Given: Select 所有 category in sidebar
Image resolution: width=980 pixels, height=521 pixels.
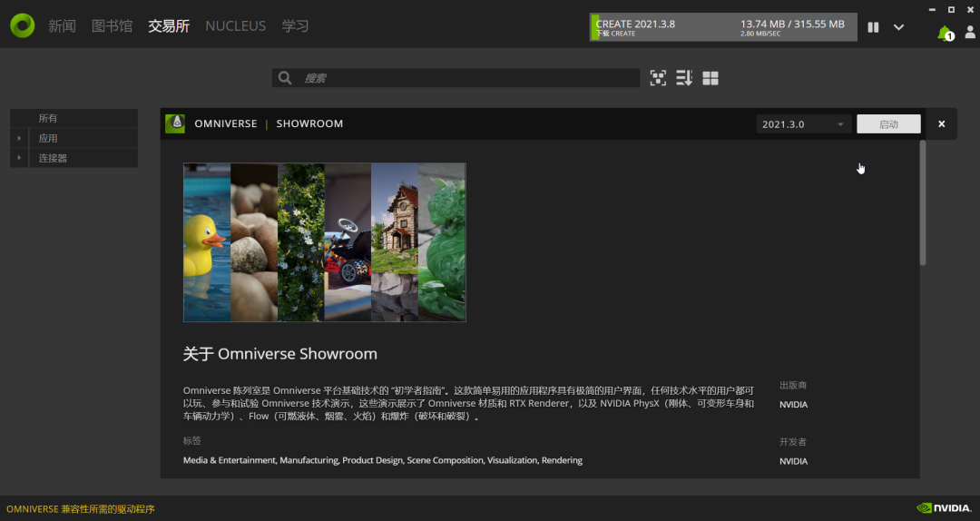Looking at the screenshot, I should coord(73,118).
